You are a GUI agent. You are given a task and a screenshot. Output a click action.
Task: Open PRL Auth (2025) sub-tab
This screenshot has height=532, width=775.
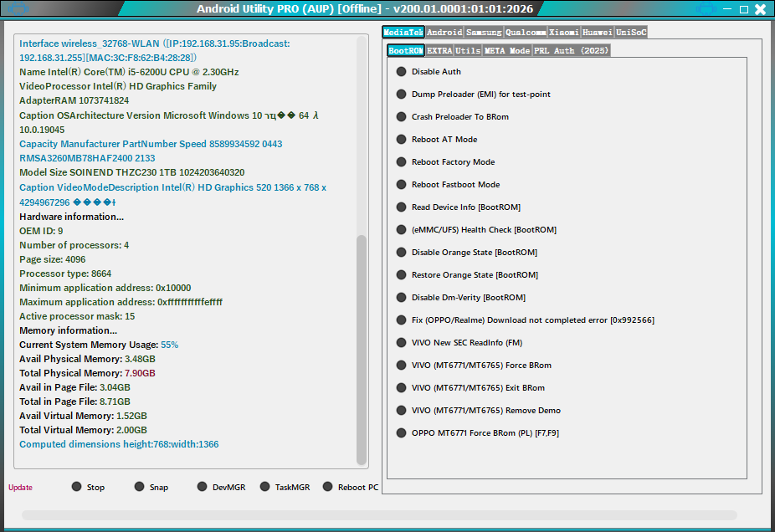click(x=572, y=51)
